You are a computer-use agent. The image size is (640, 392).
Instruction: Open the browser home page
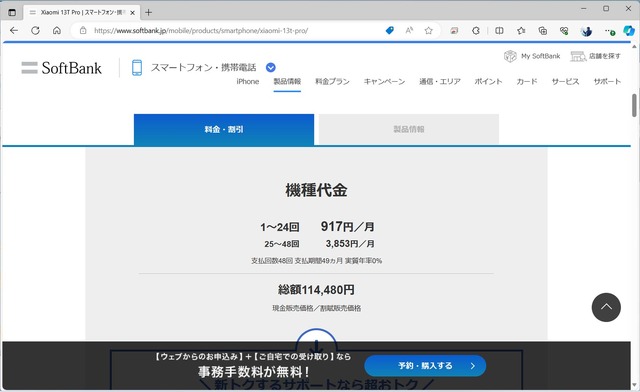pyautogui.click(x=57, y=31)
